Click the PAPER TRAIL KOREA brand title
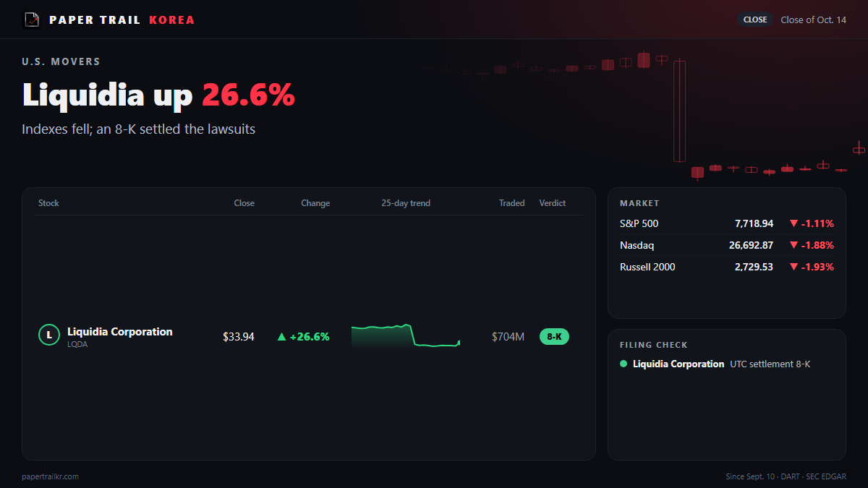 [122, 20]
